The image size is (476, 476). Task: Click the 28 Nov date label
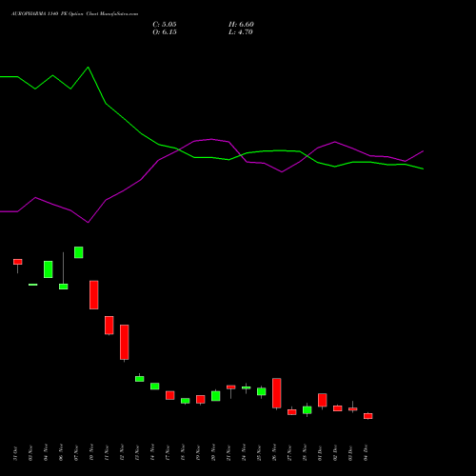(x=305, y=453)
